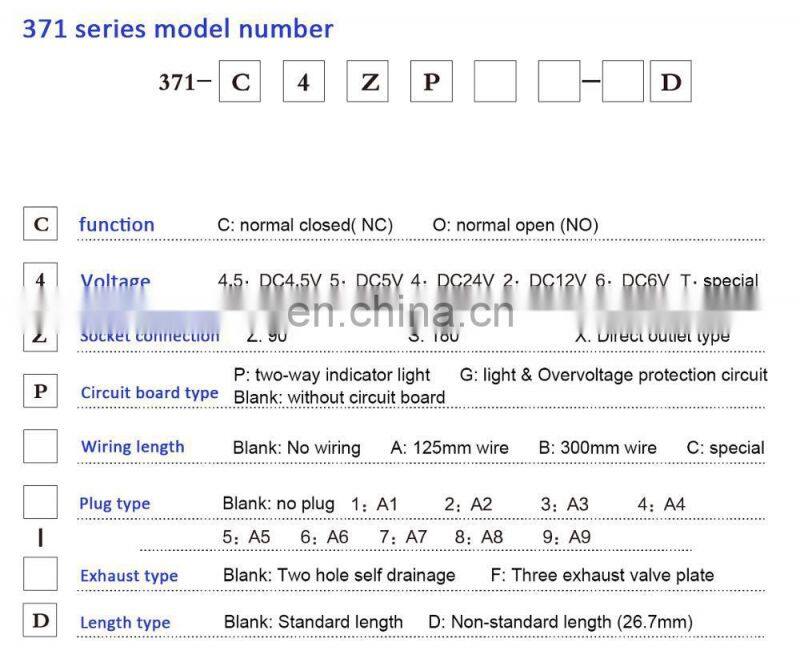Check the empty box beside Exhaust type
Viewport: 800px width, 651px height.
(40, 574)
